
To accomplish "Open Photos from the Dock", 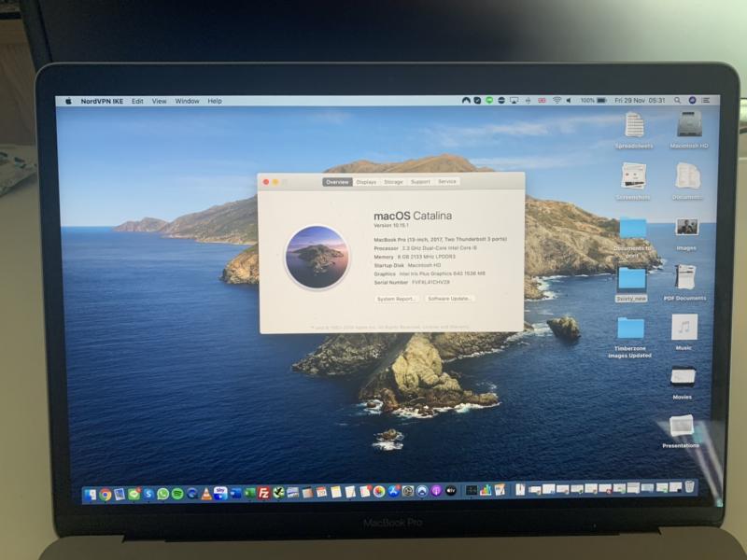I will (x=379, y=491).
